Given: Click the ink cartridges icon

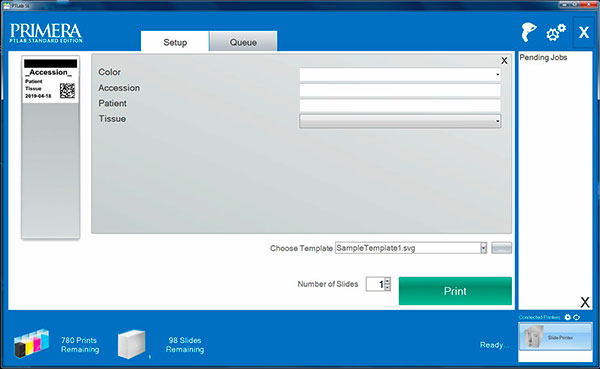Looking at the screenshot, I should tap(32, 343).
